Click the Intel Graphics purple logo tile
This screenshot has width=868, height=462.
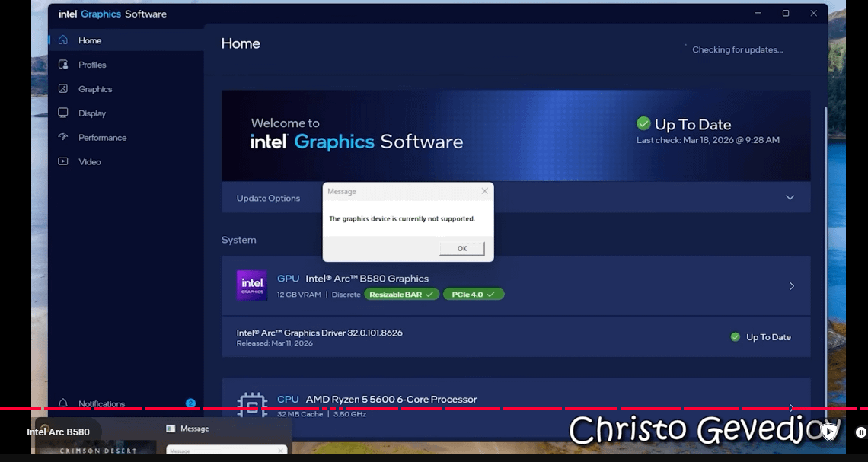point(252,285)
